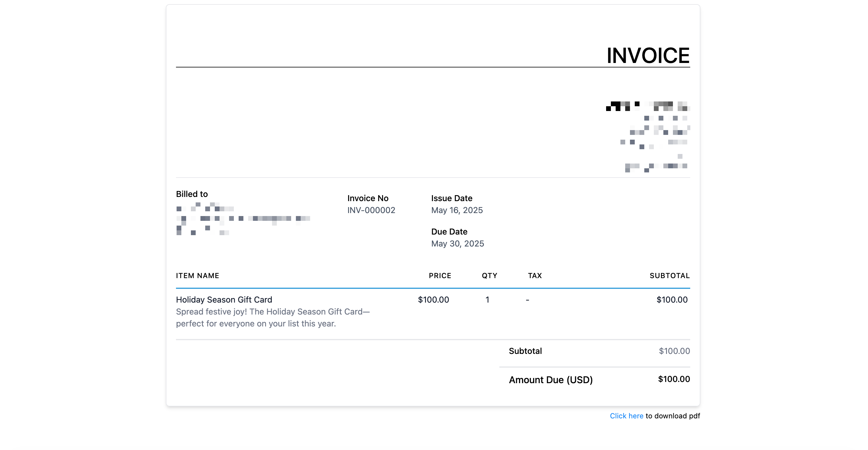Click the SUBTOTAL column header
The height and width of the screenshot is (450, 868).
[x=669, y=276]
